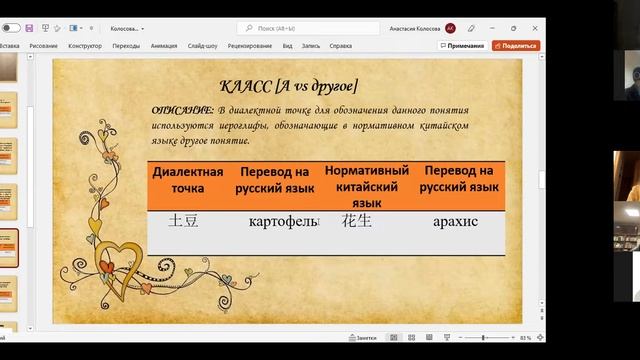640x360 pixels.
Task: Click the pen icon beside the account avatar
Action: pyautogui.click(x=471, y=28)
